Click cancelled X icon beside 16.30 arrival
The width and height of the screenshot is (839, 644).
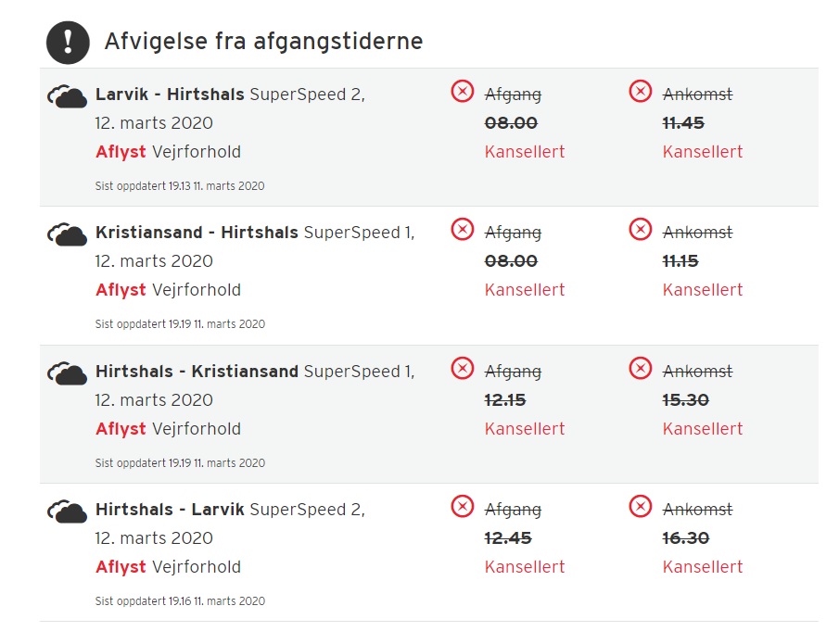tap(640, 506)
